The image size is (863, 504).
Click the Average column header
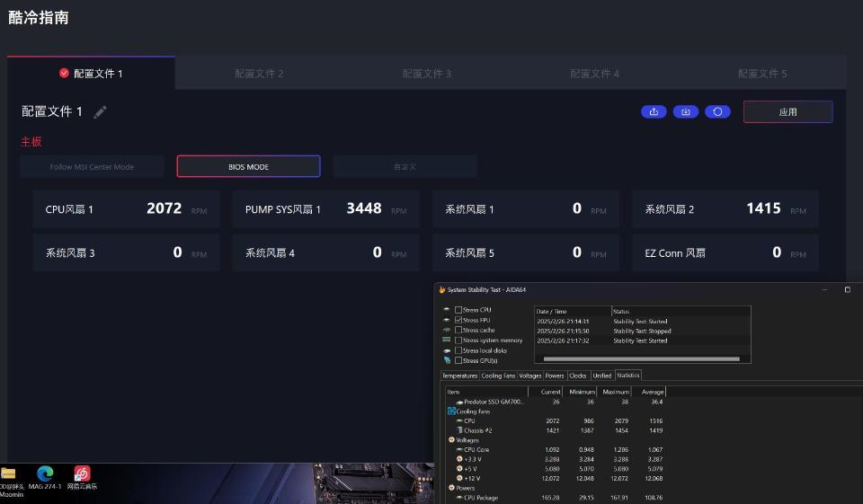(648, 392)
